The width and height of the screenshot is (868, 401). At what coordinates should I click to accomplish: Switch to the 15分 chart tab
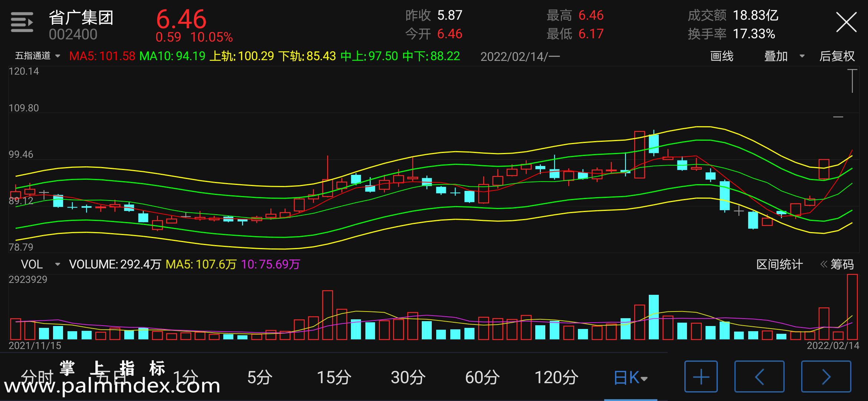pyautogui.click(x=334, y=378)
